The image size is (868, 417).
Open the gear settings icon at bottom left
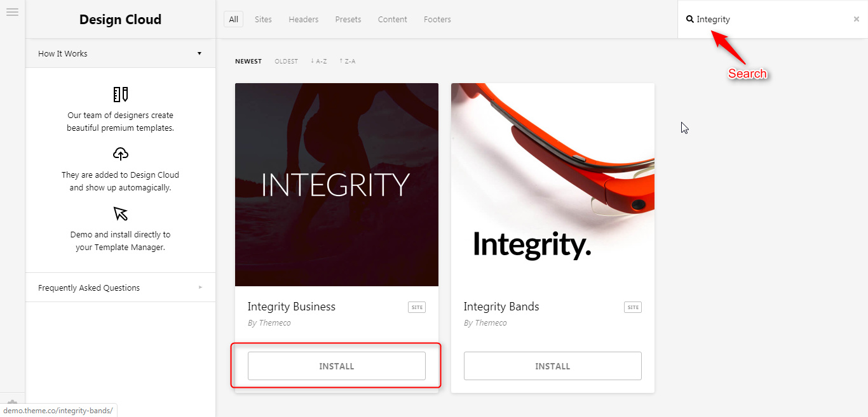coord(12,403)
